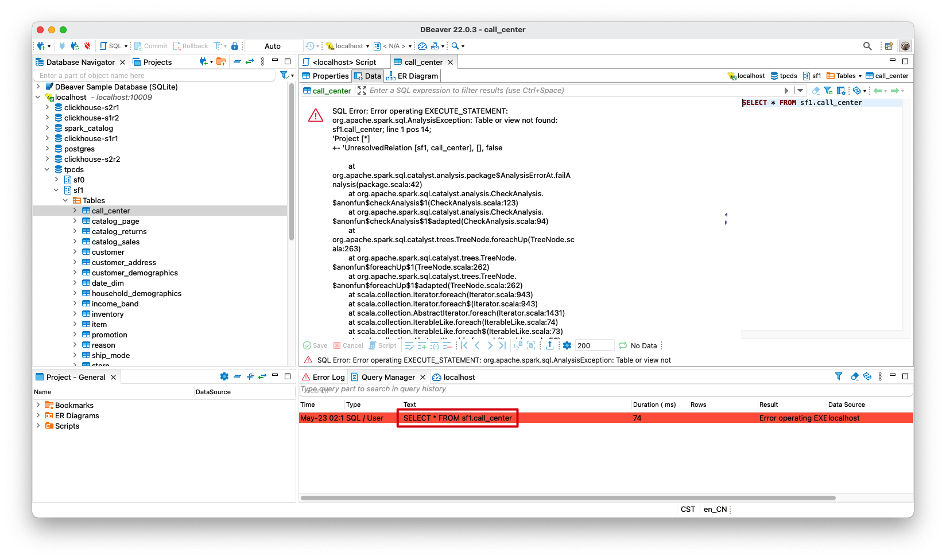Click the fetch size field showing 200
946x560 pixels.
point(595,345)
